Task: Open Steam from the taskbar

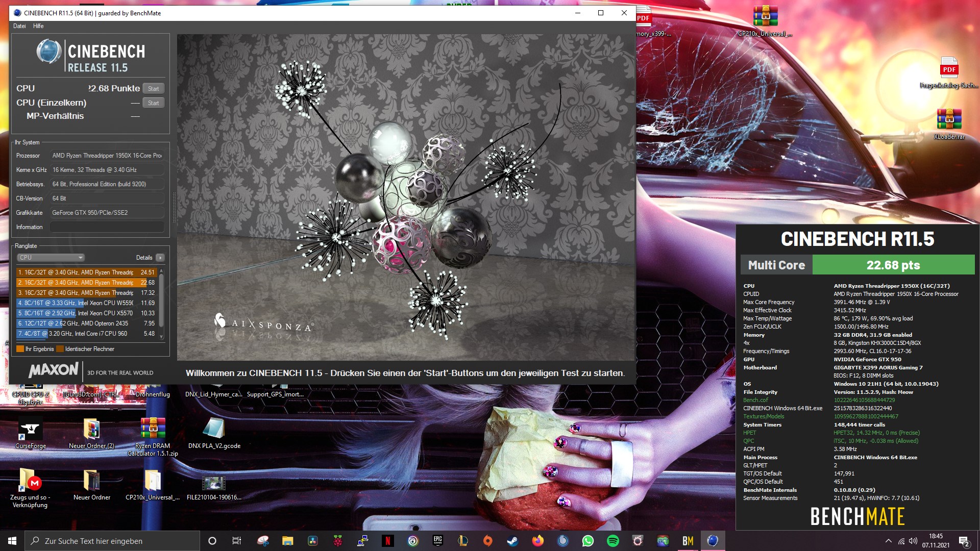Action: point(512,541)
